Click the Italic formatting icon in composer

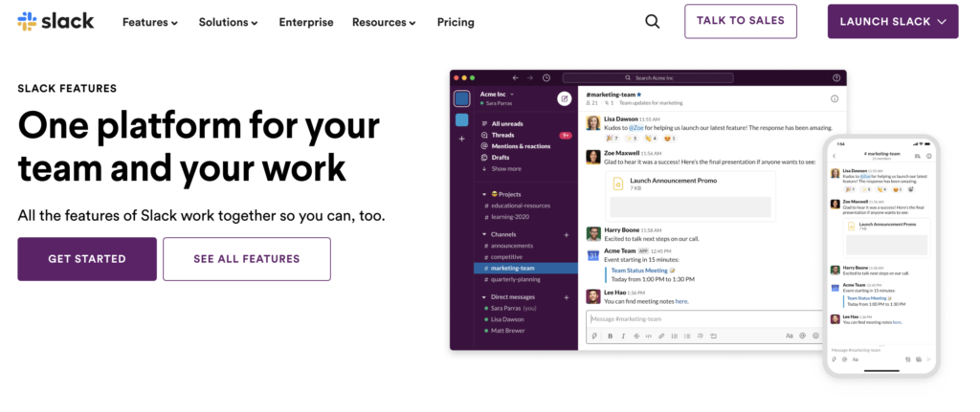(623, 336)
